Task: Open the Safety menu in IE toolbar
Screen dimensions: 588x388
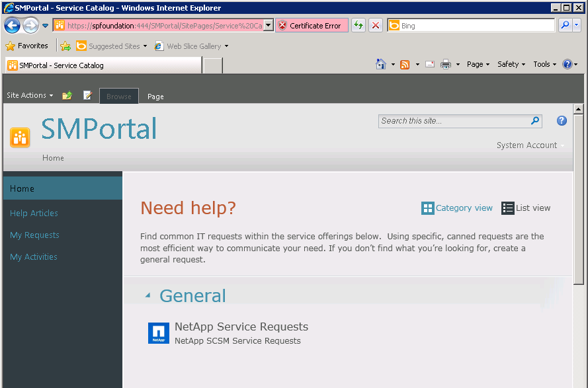Action: pos(511,64)
